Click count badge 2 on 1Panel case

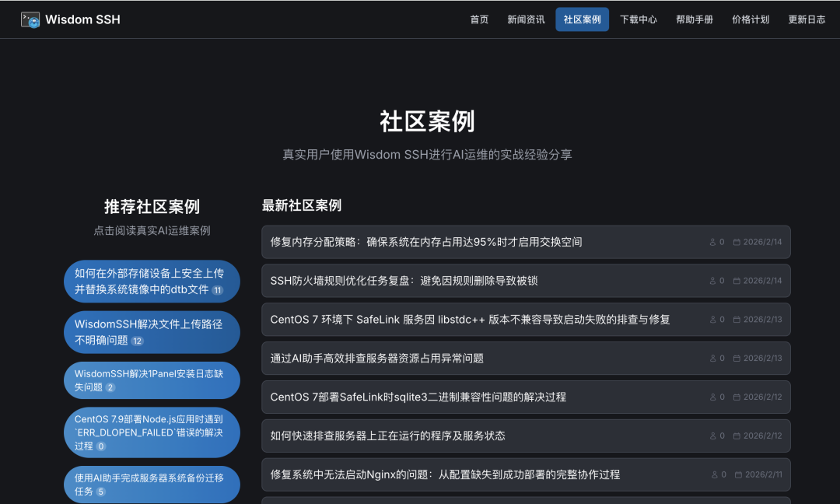click(x=110, y=387)
